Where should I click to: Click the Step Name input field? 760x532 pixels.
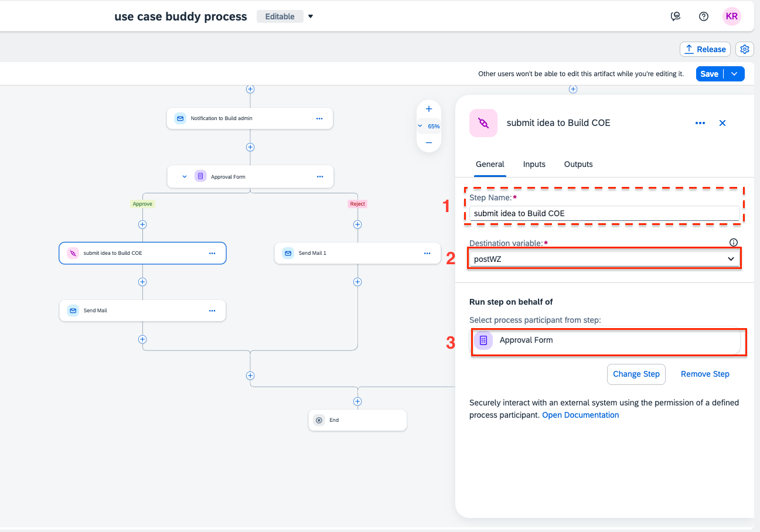pyautogui.click(x=604, y=213)
